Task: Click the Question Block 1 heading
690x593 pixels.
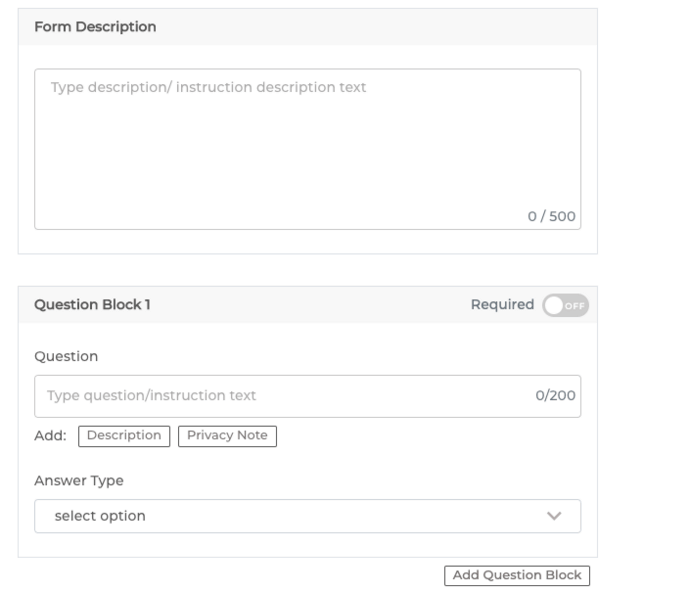Action: point(92,304)
